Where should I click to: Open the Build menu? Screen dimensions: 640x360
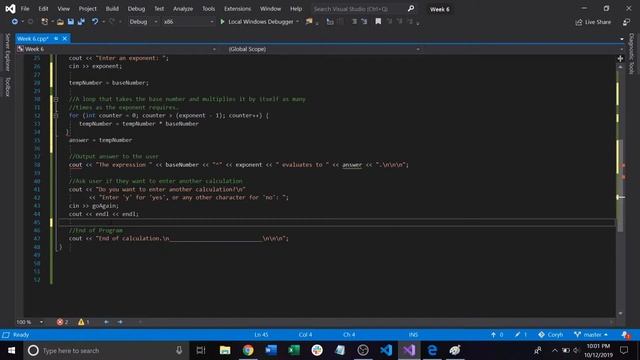pyautogui.click(x=112, y=9)
